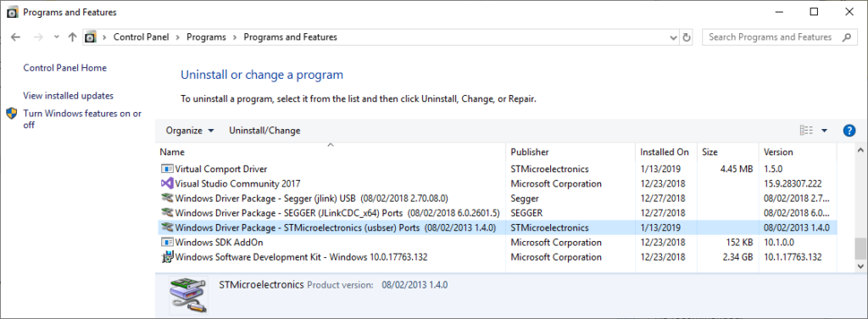
Task: Select Visual Studio Community 2017 row
Action: (x=497, y=183)
